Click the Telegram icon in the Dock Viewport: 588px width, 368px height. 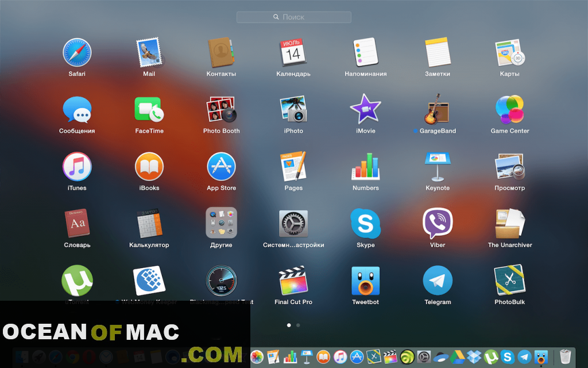pyautogui.click(x=524, y=356)
